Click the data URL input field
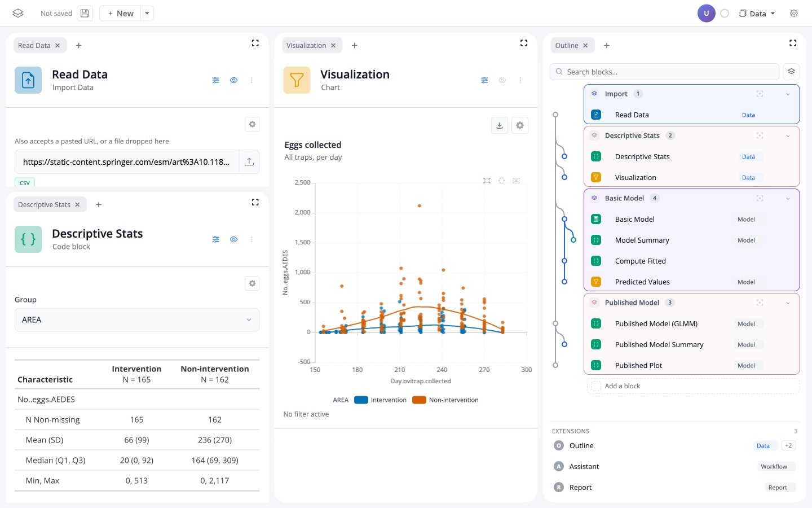This screenshot has height=508, width=812. pos(127,162)
